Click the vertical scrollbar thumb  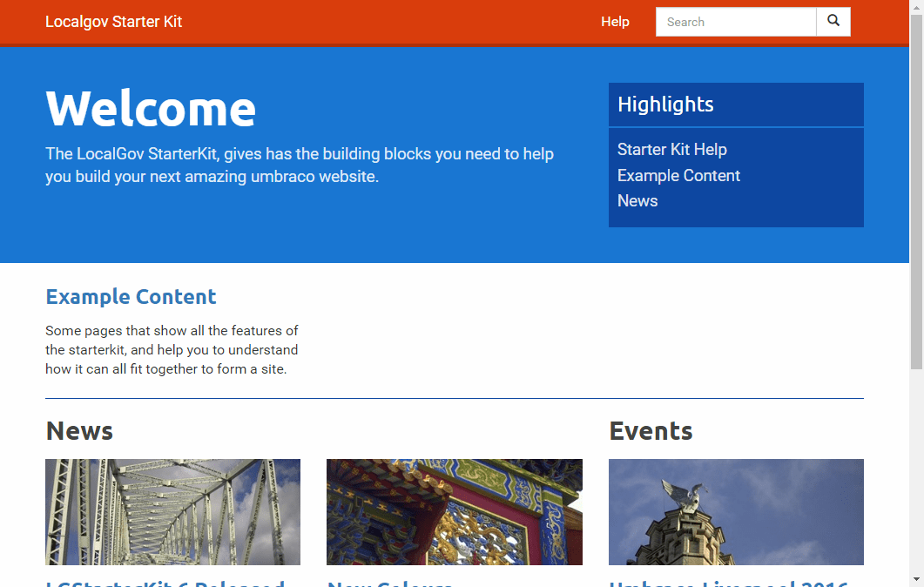tap(916, 192)
